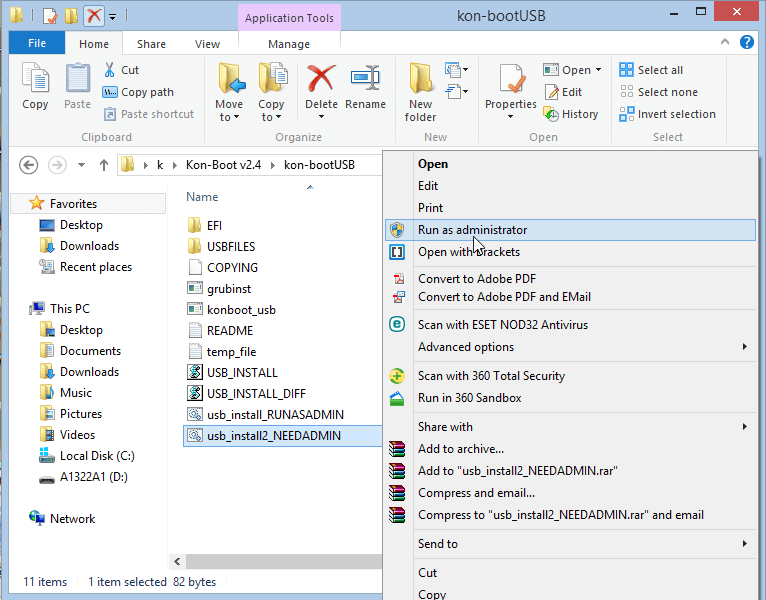766x600 pixels.
Task: Click the Forward navigation arrow
Action: tap(57, 165)
